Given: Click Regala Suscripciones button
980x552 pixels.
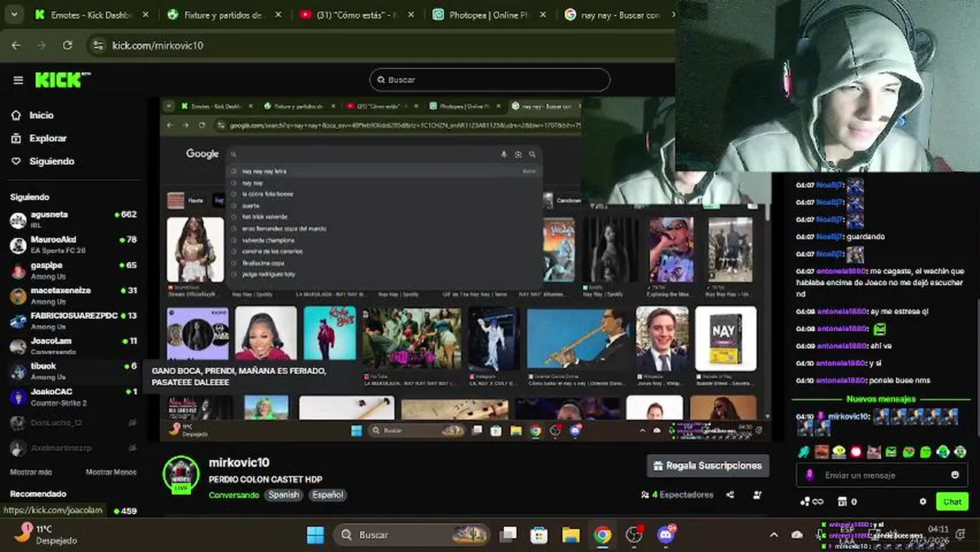Looking at the screenshot, I should point(709,465).
